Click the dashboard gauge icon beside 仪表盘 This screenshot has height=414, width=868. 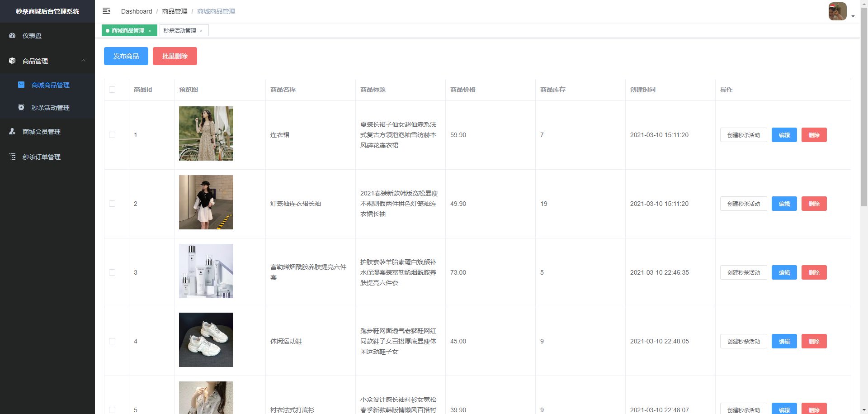12,35
